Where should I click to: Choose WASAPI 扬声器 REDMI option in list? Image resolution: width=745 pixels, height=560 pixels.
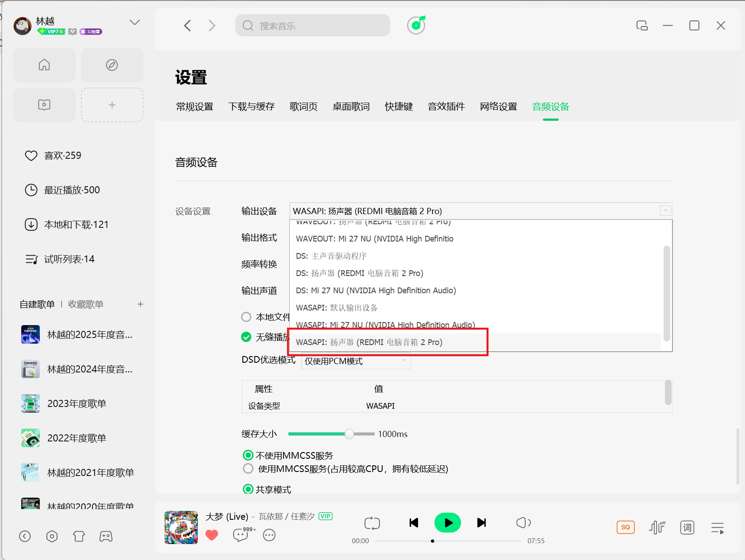tap(369, 342)
